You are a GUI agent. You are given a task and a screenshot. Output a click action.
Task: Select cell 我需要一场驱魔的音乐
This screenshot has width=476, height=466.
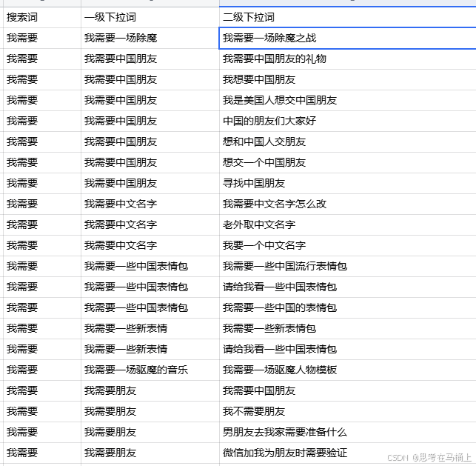click(150, 370)
